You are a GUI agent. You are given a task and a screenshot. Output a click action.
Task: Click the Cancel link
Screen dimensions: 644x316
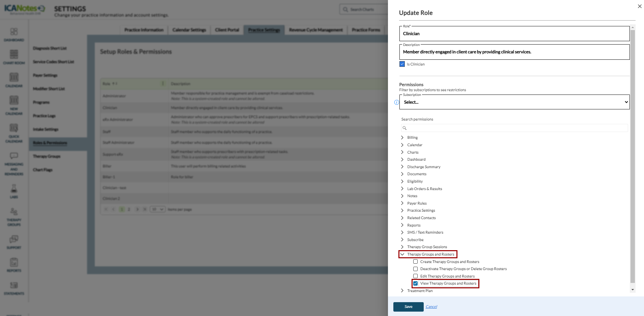[431, 307]
